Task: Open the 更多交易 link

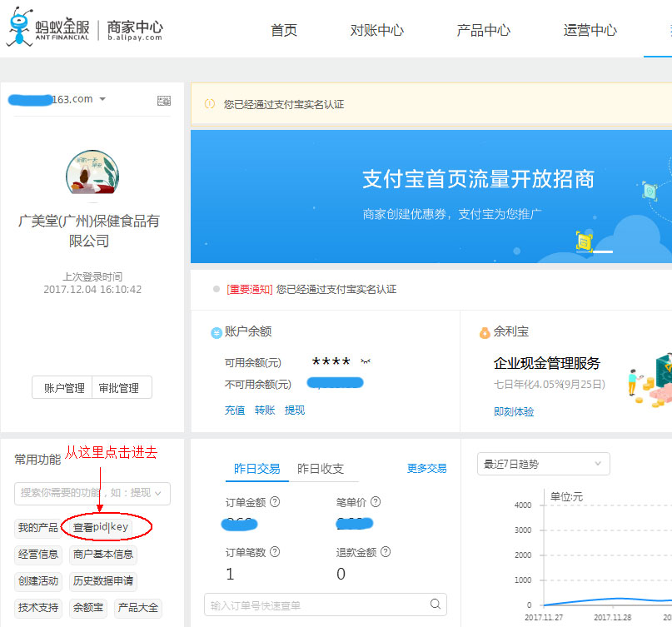Action: pos(426,469)
